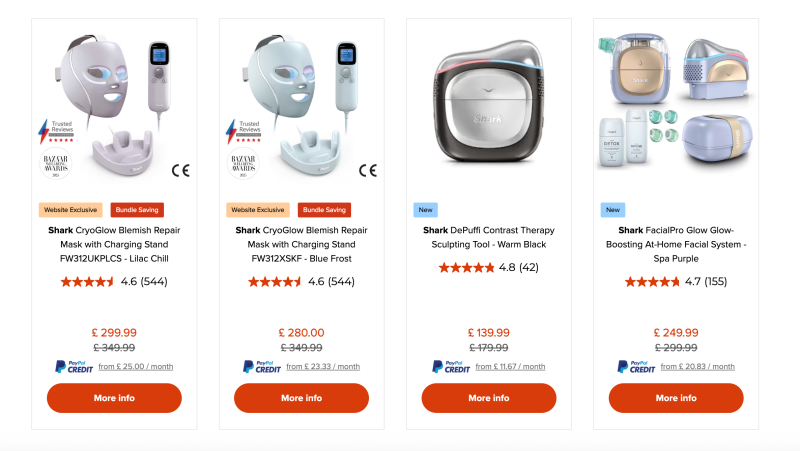This screenshot has height=451, width=800.
Task: Click Shark CryoGlow Lilac Chill product title
Action: coord(114,244)
